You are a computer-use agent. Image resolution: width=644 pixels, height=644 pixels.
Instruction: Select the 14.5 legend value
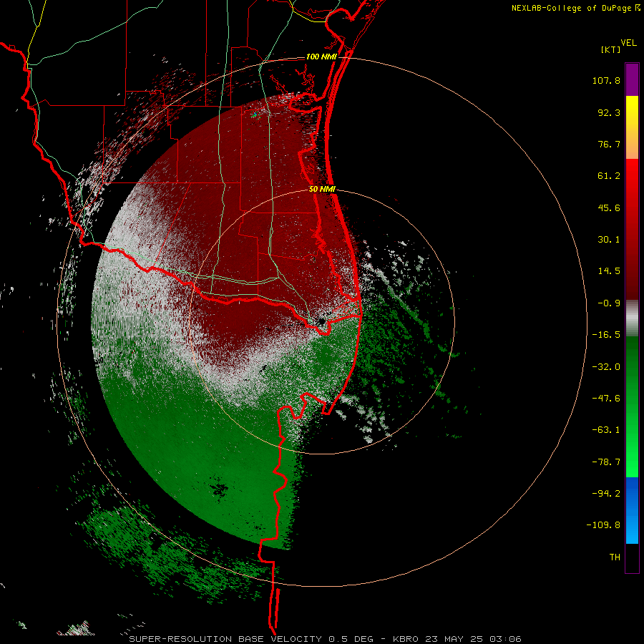(609, 271)
